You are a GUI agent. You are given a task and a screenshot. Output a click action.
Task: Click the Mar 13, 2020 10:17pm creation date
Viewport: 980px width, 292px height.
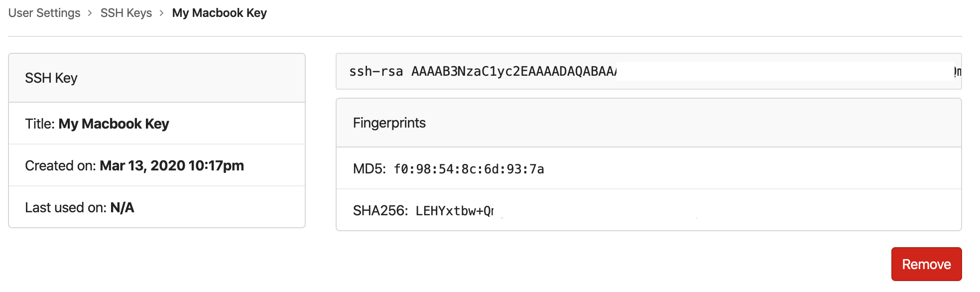click(x=171, y=166)
